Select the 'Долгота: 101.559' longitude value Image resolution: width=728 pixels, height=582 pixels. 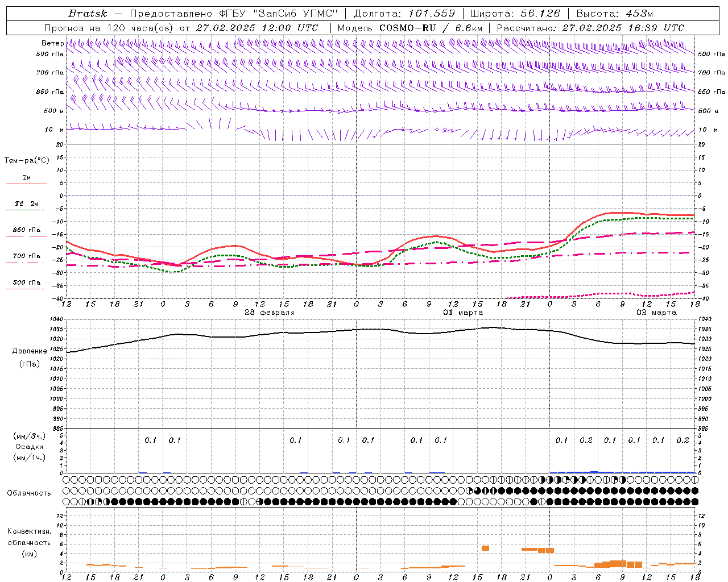405,14
